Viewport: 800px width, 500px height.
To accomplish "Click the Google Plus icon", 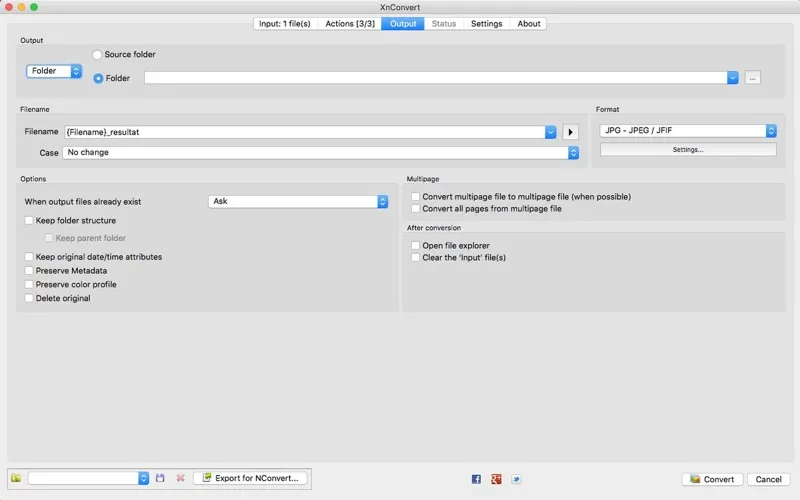I will tap(496, 479).
